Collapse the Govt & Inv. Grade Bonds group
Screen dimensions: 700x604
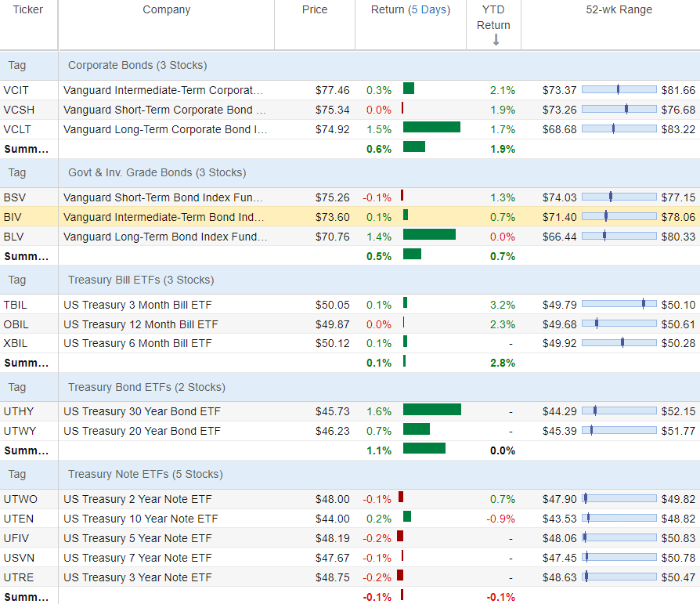[157, 172]
